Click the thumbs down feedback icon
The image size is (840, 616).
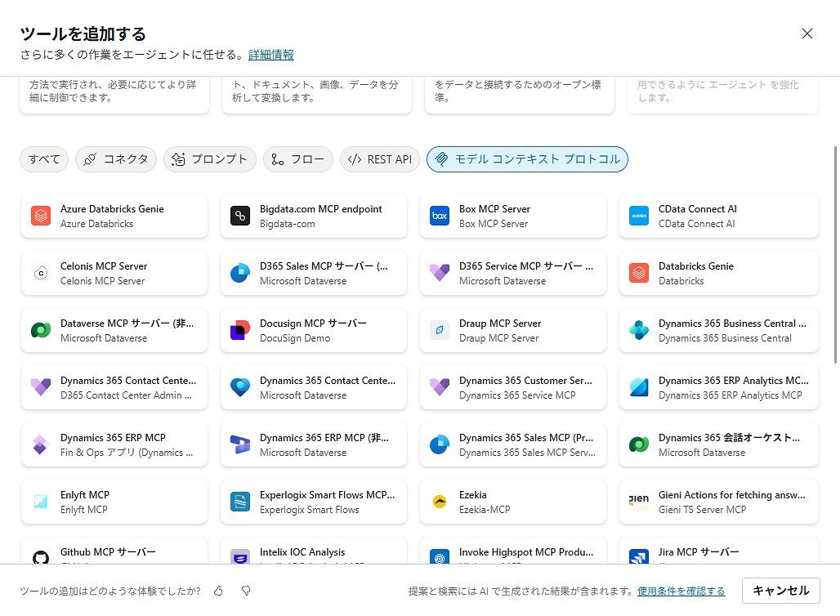click(x=245, y=591)
